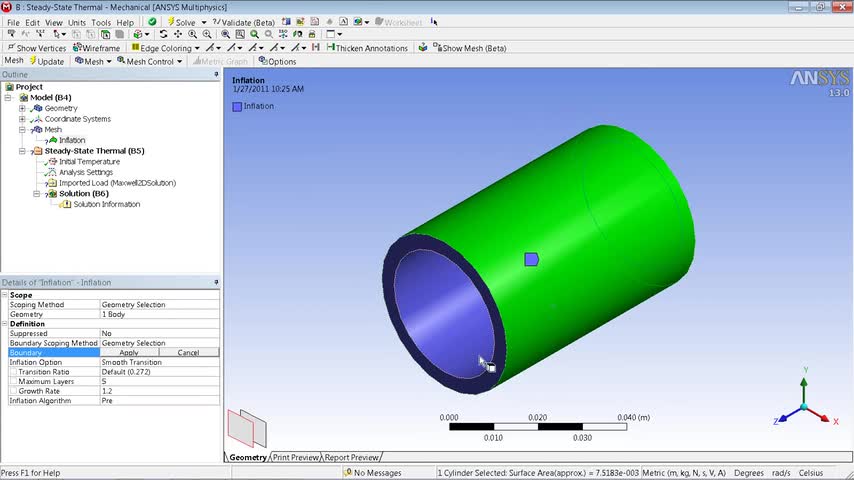Image resolution: width=854 pixels, height=480 pixels.
Task: Click the Update mesh lightning icon
Action: click(33, 61)
